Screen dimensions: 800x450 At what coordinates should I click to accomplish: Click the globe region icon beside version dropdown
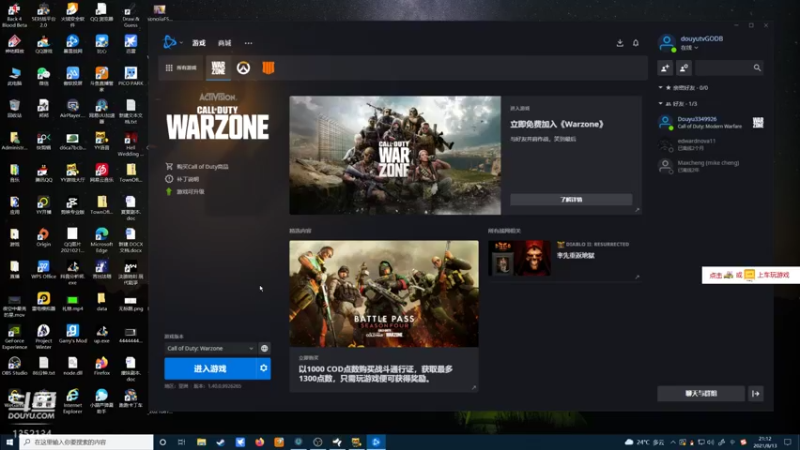tap(264, 348)
